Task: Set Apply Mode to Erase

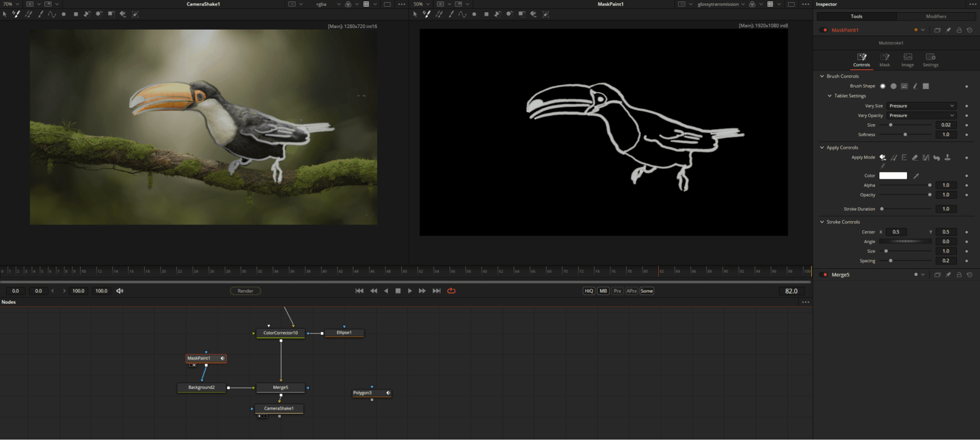Action: pos(915,158)
